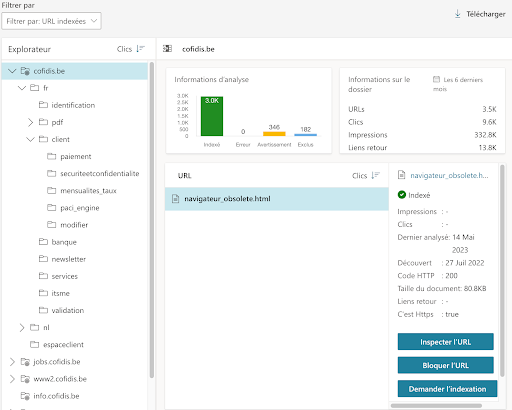Open the 'Filtrer par: URL indexées' dropdown
This screenshot has width=512, height=410.
[x=51, y=21]
